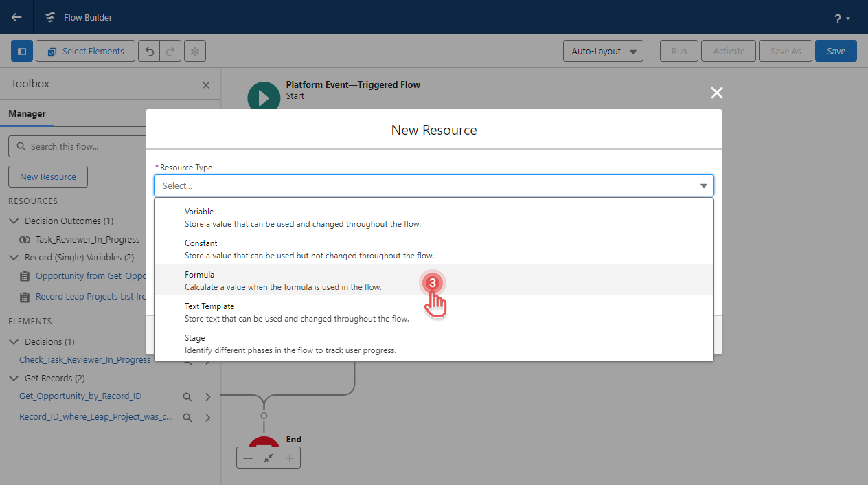Click the Record Leap Projects List variable icon
This screenshot has width=868, height=485.
25,296
